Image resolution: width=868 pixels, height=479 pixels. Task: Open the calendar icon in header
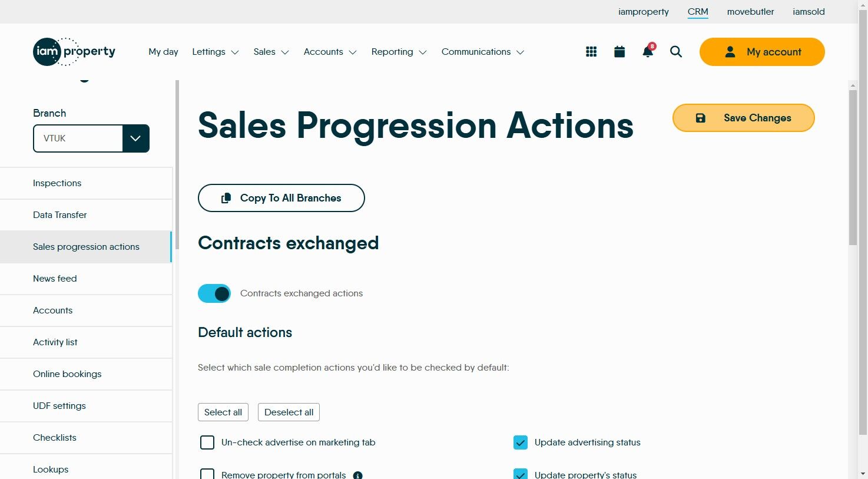tap(619, 52)
